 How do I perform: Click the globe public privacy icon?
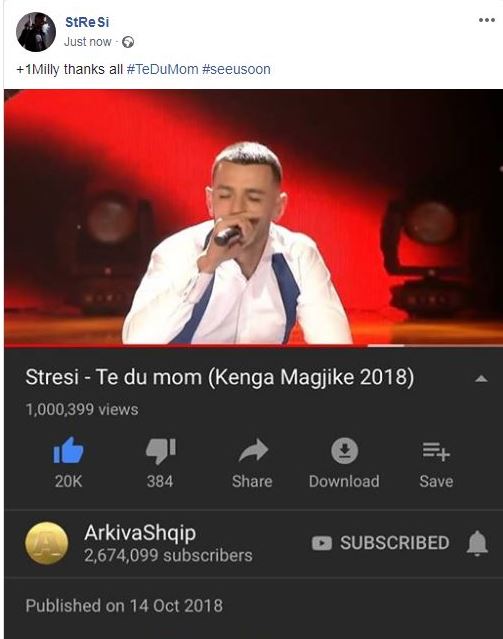[x=128, y=42]
